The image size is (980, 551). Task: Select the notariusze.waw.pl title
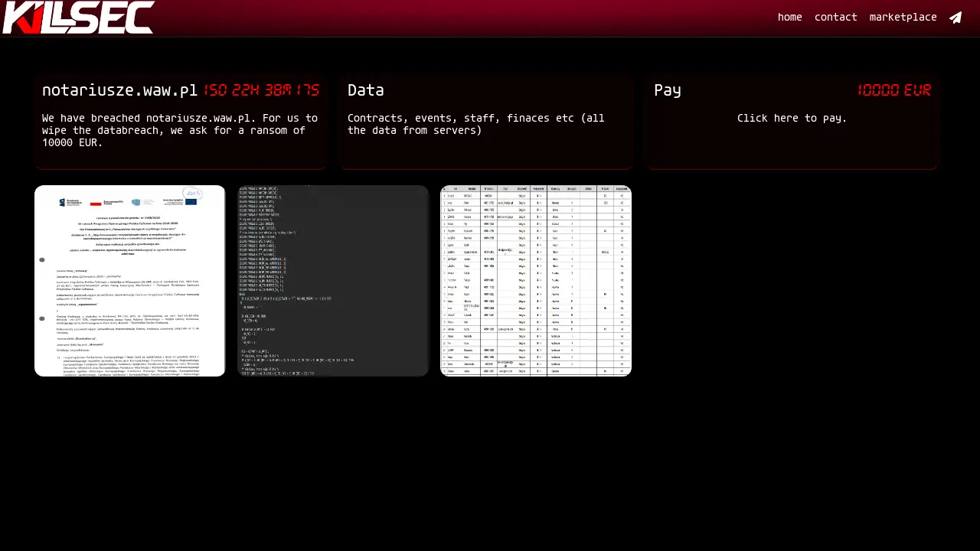tap(119, 90)
